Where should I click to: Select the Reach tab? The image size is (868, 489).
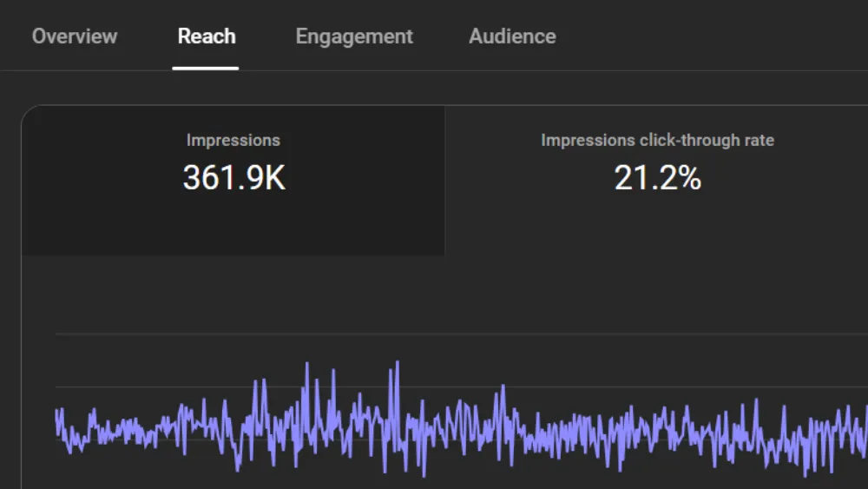click(207, 36)
